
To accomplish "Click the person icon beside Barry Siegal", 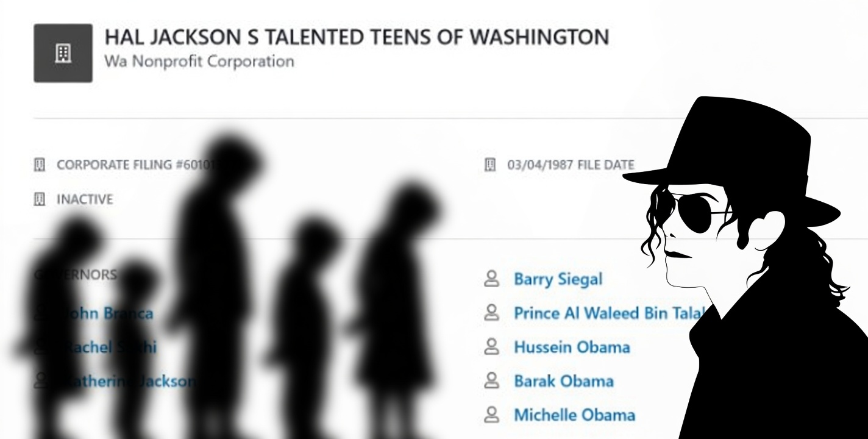I will pyautogui.click(x=491, y=279).
